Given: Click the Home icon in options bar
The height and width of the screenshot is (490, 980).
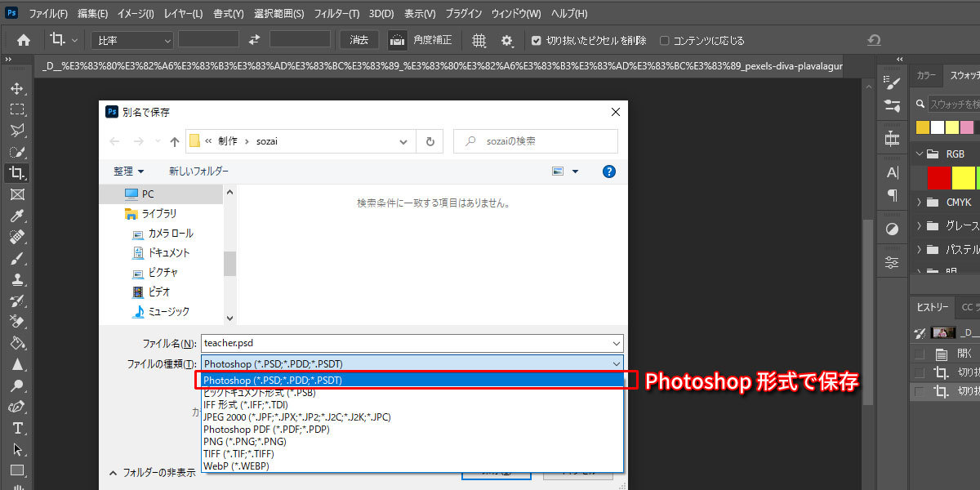Looking at the screenshot, I should (24, 40).
